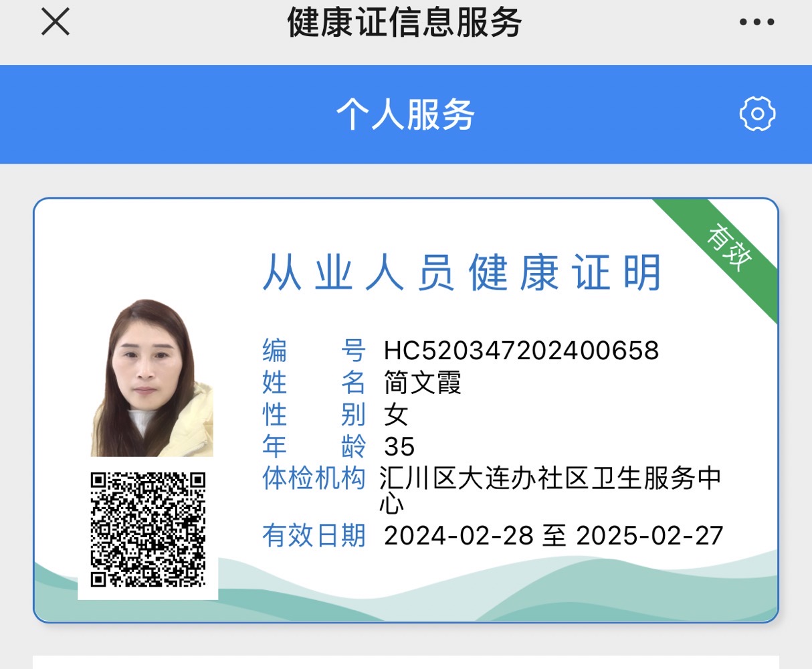Tap the green 有效 status ribbon

click(x=730, y=248)
